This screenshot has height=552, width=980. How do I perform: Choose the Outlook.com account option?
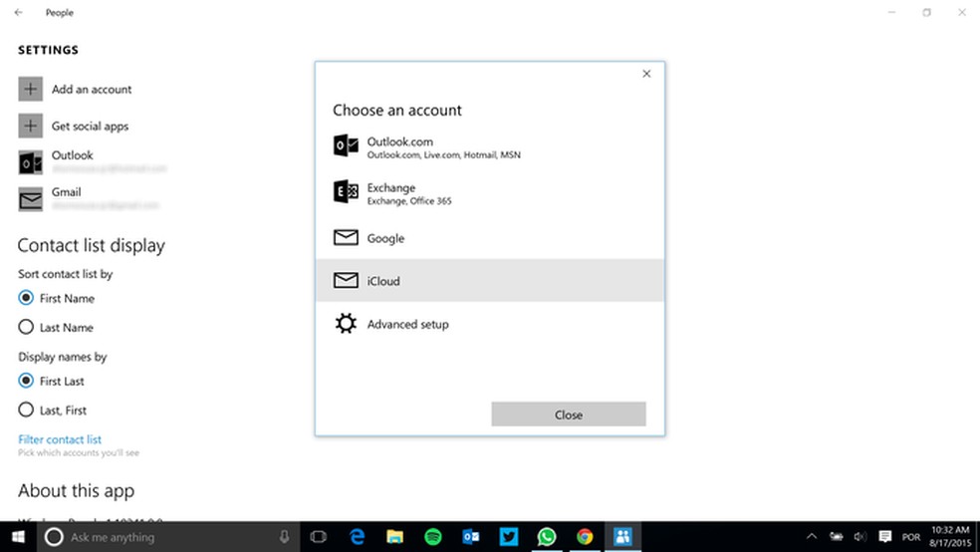[x=490, y=146]
